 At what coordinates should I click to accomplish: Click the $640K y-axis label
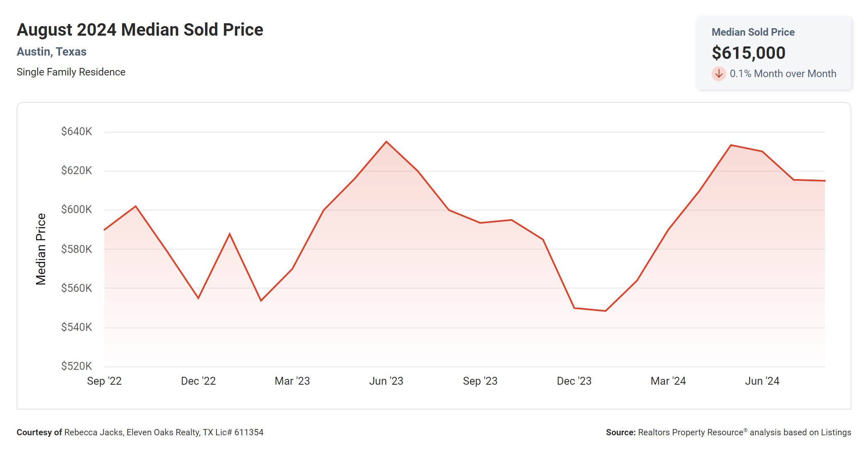coord(77,131)
